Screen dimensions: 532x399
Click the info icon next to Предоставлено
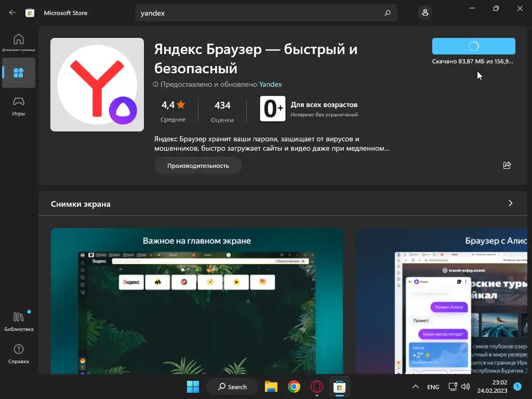pyautogui.click(x=155, y=85)
